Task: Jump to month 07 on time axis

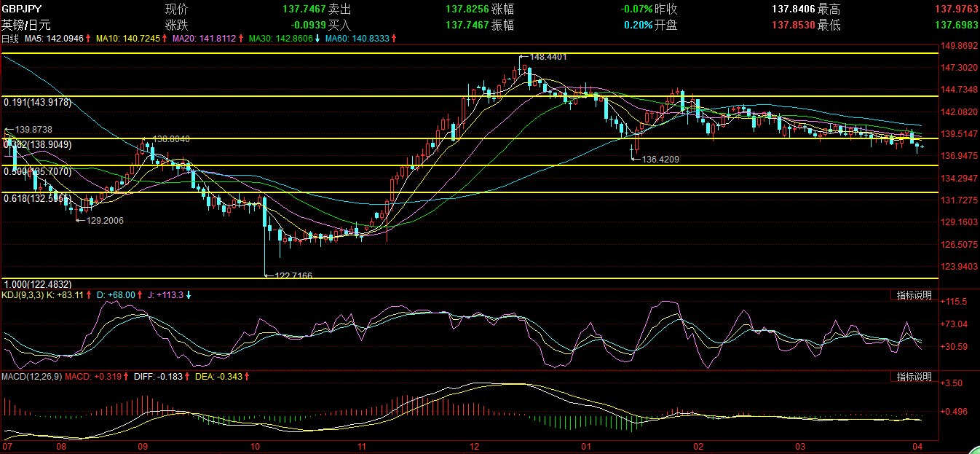Action: pos(7,446)
